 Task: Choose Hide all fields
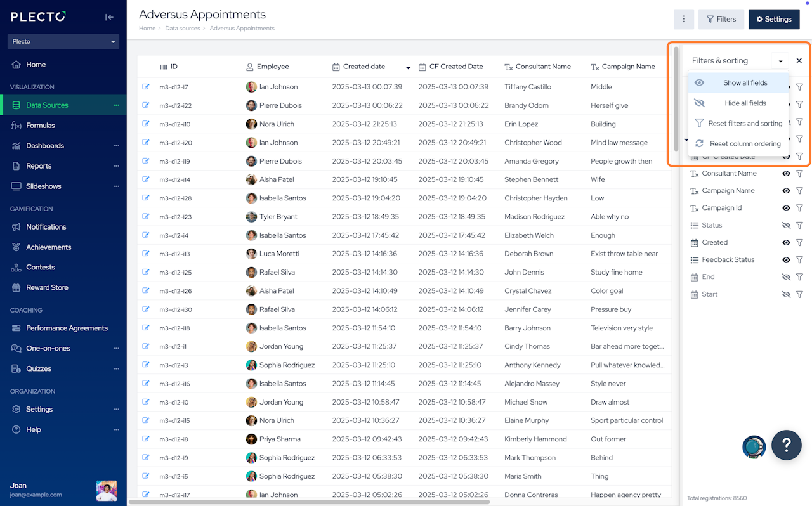coord(738,103)
